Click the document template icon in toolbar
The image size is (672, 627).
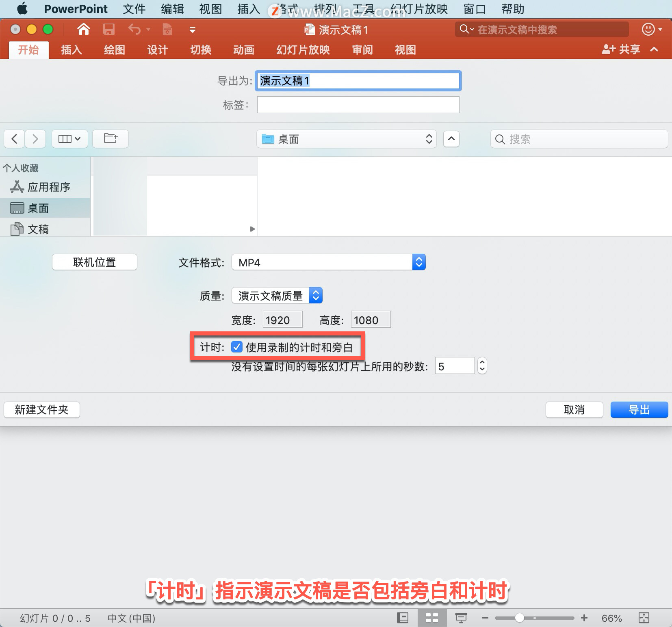point(167,29)
